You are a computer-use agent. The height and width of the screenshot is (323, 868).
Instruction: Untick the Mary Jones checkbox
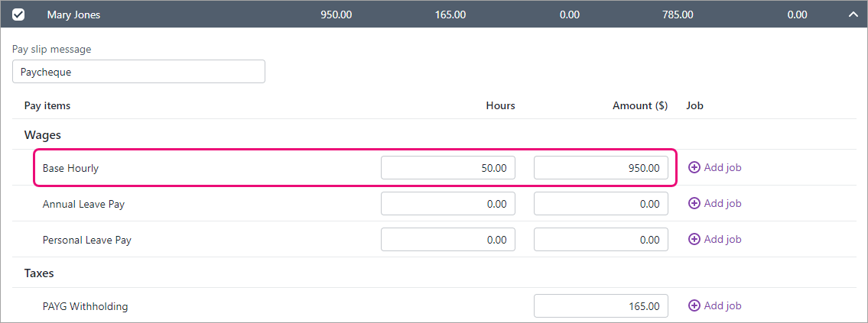[18, 15]
